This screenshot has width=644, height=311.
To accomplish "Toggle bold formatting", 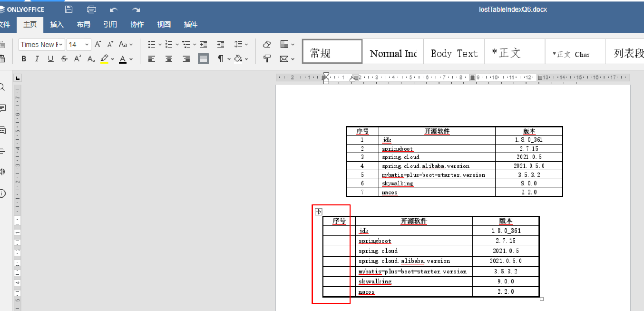I will click(x=23, y=59).
